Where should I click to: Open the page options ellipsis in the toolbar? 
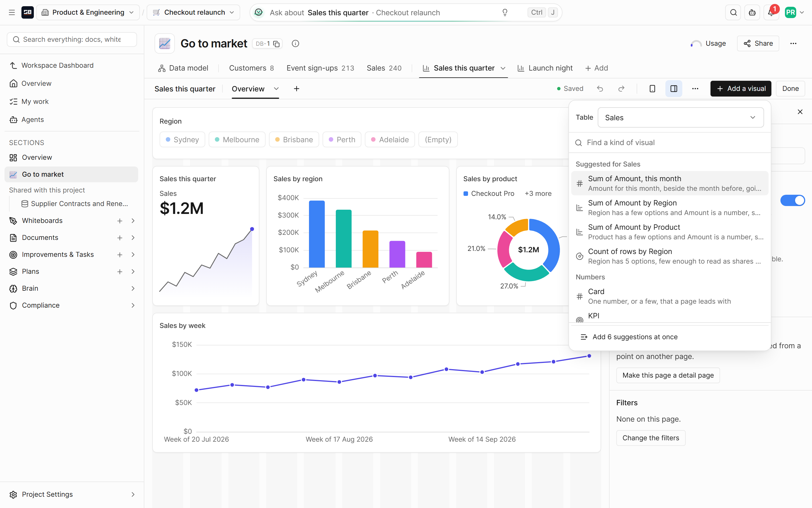pyautogui.click(x=695, y=89)
